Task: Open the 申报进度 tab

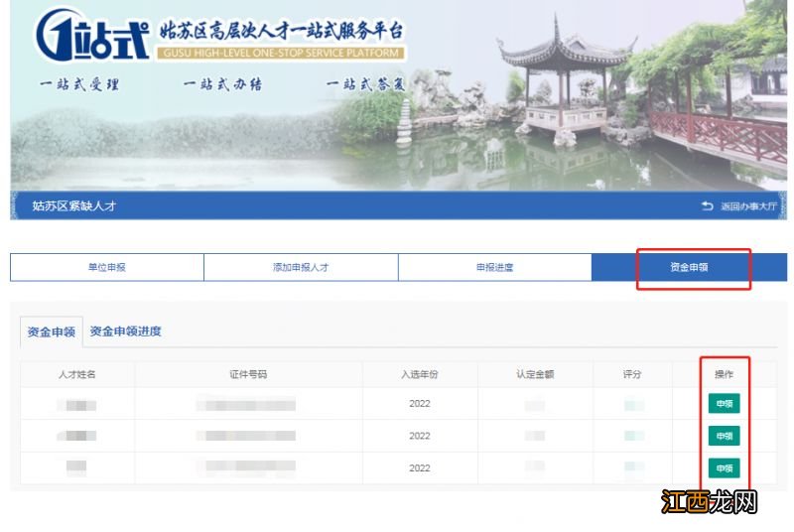Action: click(x=494, y=267)
